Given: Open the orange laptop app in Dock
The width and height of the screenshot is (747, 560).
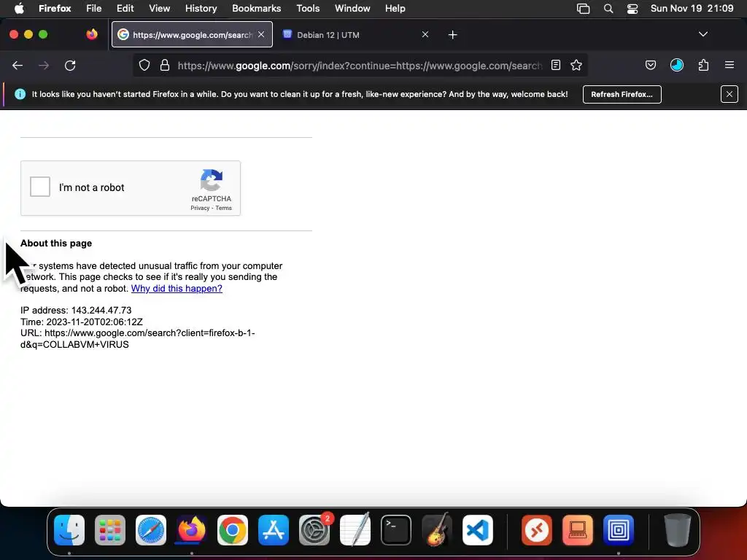Looking at the screenshot, I should 578,530.
